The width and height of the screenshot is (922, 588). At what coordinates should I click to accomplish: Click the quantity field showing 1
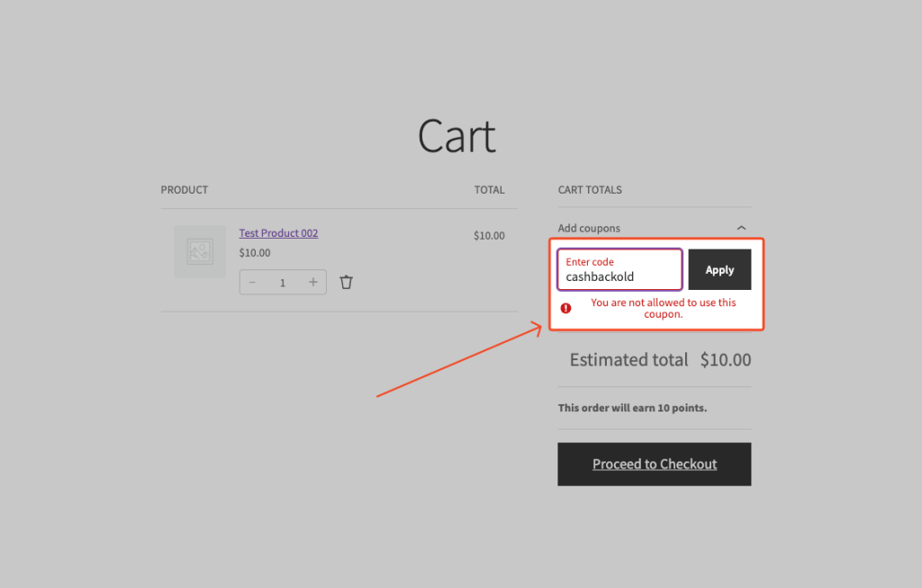tap(283, 283)
